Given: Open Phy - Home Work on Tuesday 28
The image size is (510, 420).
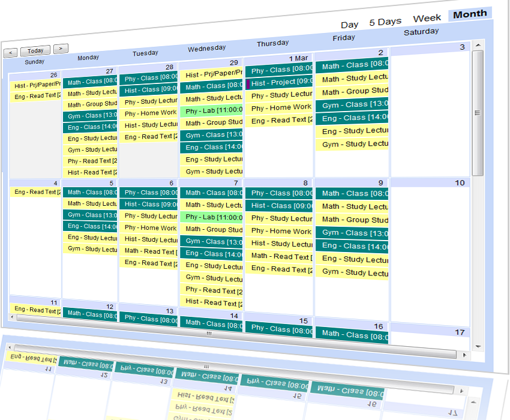Looking at the screenshot, I should click(x=149, y=113).
